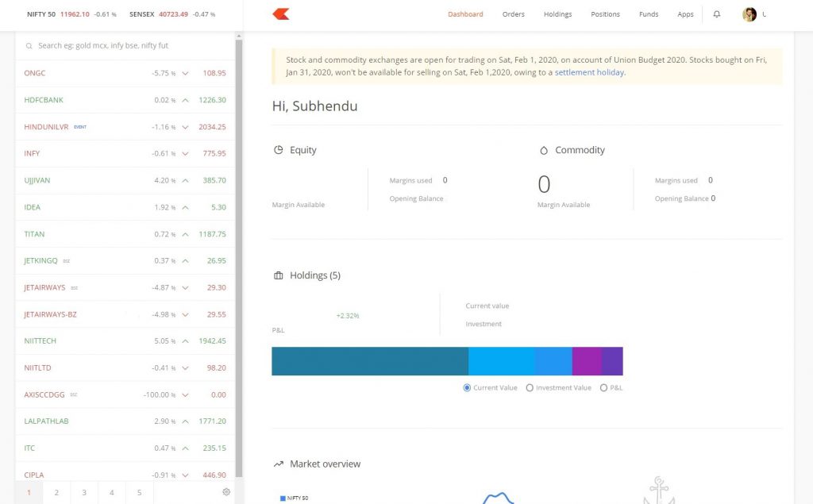This screenshot has height=504, width=813.
Task: Expand TITAN market depth chevron
Action: coord(185,234)
